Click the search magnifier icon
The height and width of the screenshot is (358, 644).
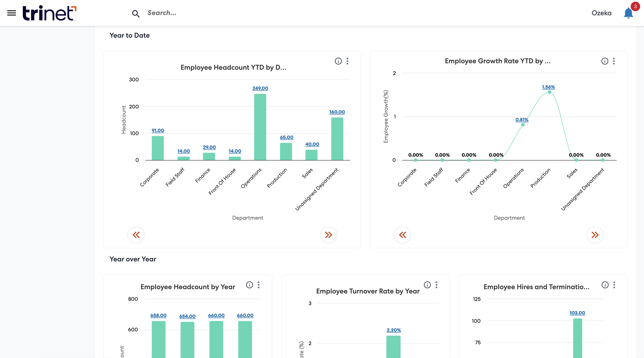[x=136, y=14]
